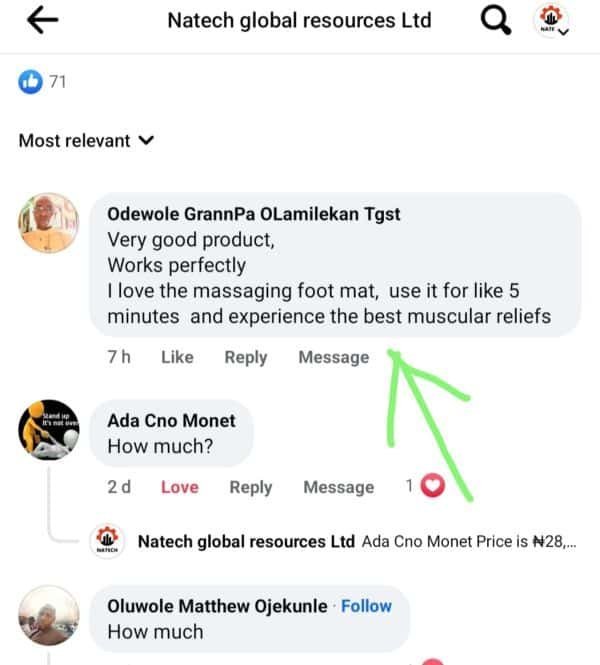
Task: Tap the 71 reactions count
Action: tap(57, 82)
